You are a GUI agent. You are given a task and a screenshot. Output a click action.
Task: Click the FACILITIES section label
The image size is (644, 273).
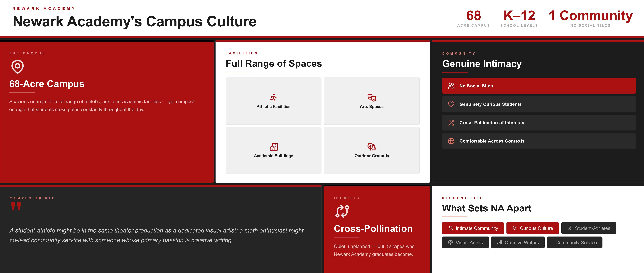242,53
